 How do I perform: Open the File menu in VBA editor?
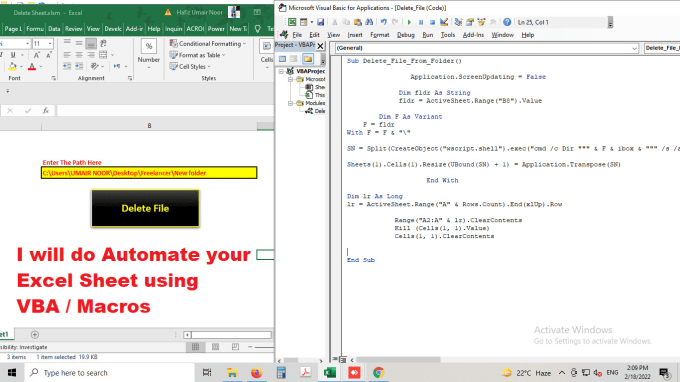(x=297, y=35)
